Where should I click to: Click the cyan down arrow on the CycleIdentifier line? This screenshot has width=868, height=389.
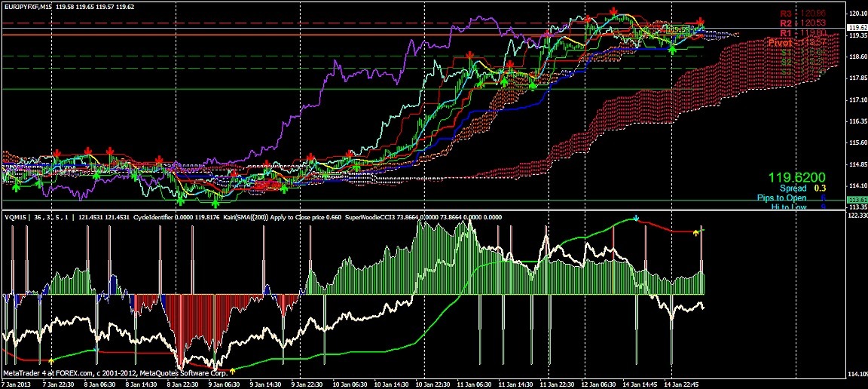click(635, 219)
